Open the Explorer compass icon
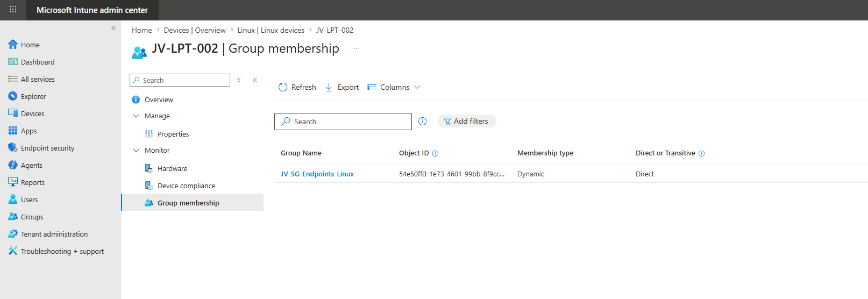 [x=13, y=96]
